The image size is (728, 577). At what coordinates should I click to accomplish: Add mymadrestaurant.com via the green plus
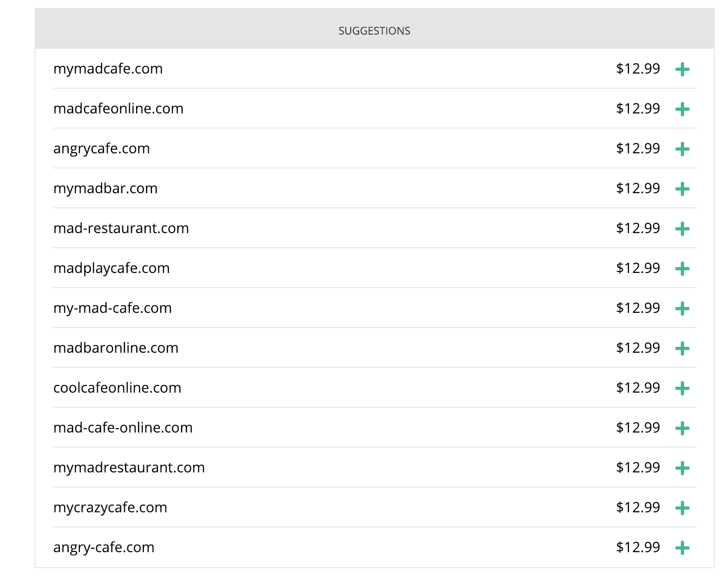682,468
